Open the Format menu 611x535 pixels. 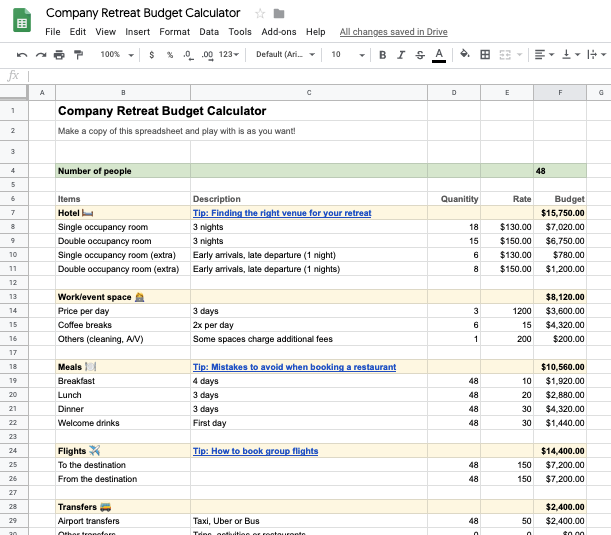coord(175,32)
